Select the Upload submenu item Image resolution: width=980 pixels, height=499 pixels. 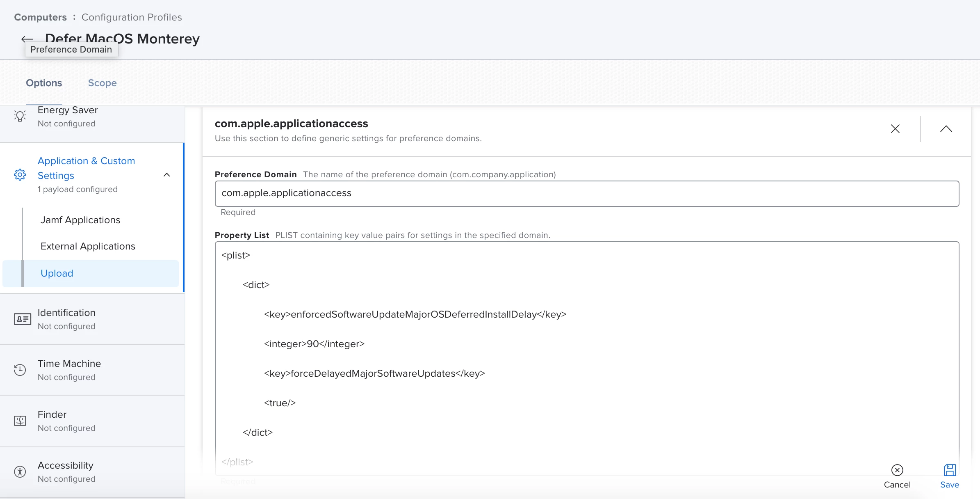coord(91,273)
